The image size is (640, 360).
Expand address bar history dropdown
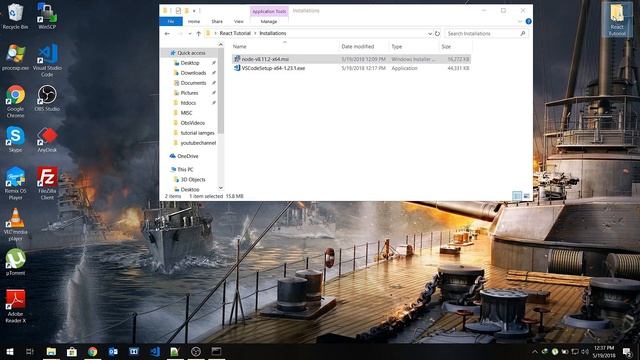pyautogui.click(x=429, y=33)
